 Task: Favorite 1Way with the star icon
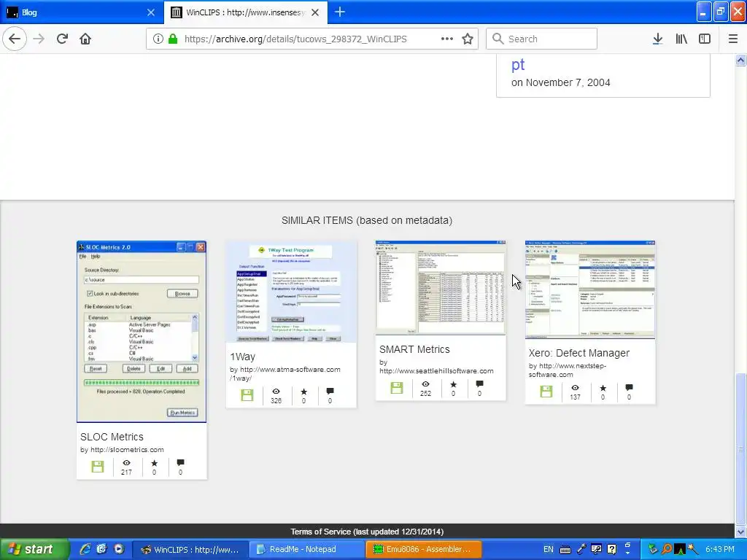click(304, 392)
